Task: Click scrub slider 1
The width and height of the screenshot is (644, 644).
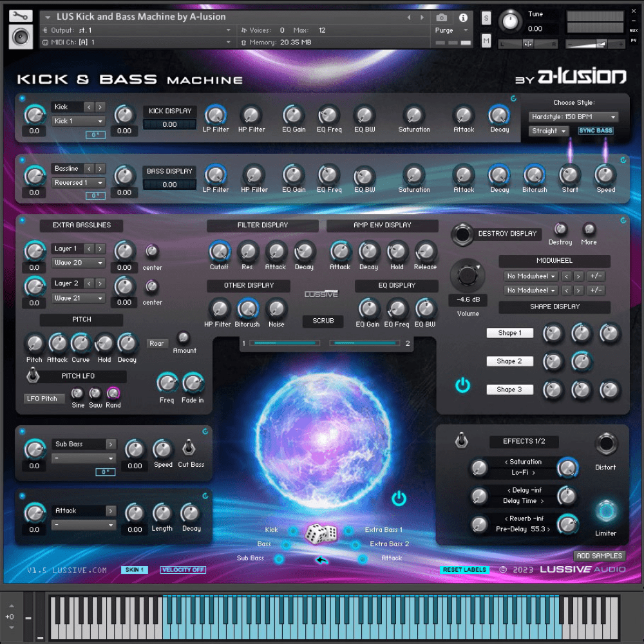Action: click(284, 343)
